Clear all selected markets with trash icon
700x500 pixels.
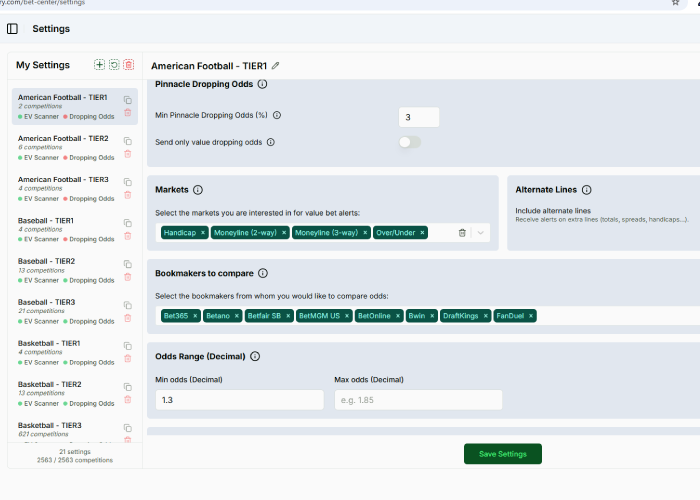click(462, 233)
